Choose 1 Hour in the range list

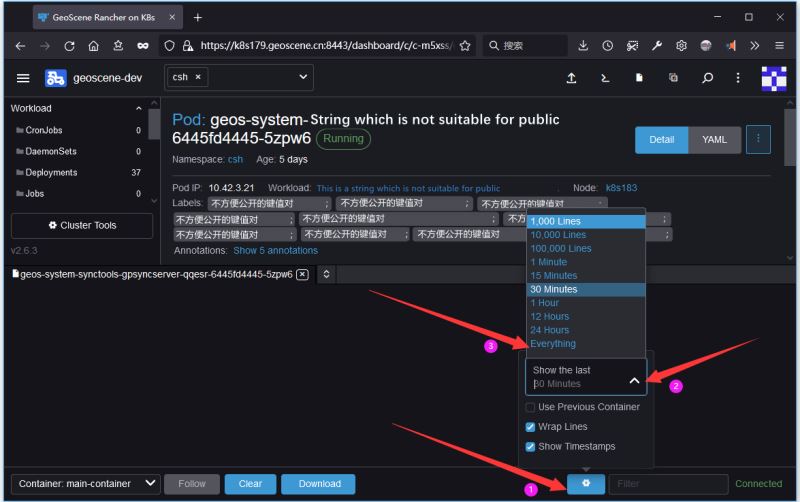pyautogui.click(x=545, y=303)
